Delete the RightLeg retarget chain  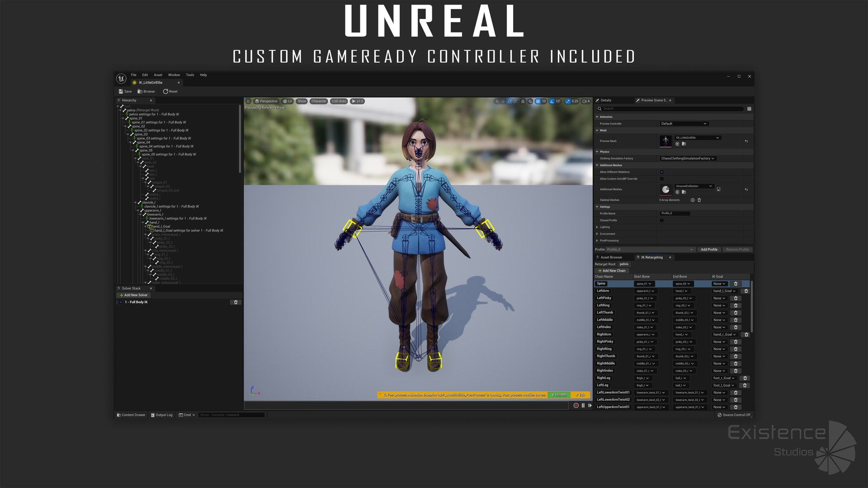[x=745, y=378]
